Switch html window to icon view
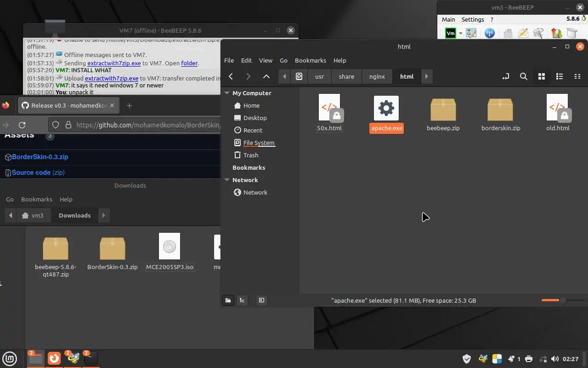Image resolution: width=588 pixels, height=368 pixels. (541, 76)
